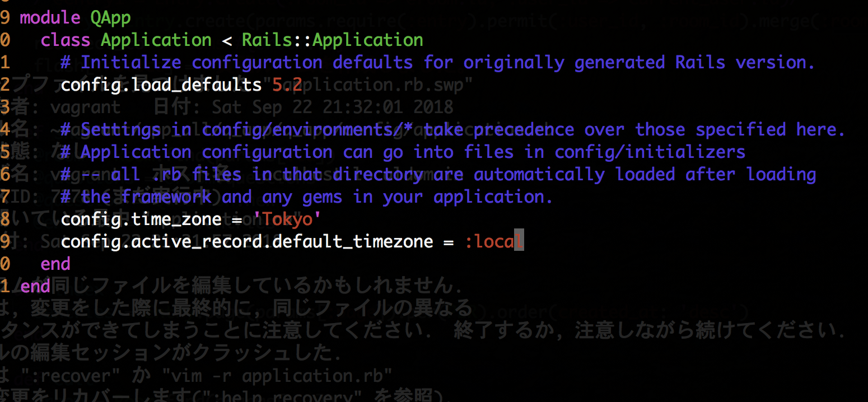868x402 pixels.
Task: Click the word "module" on line 9
Action: tap(49, 17)
